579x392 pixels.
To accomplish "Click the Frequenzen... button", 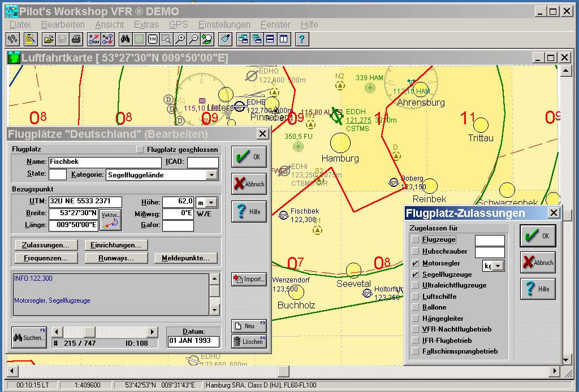I will click(x=46, y=258).
